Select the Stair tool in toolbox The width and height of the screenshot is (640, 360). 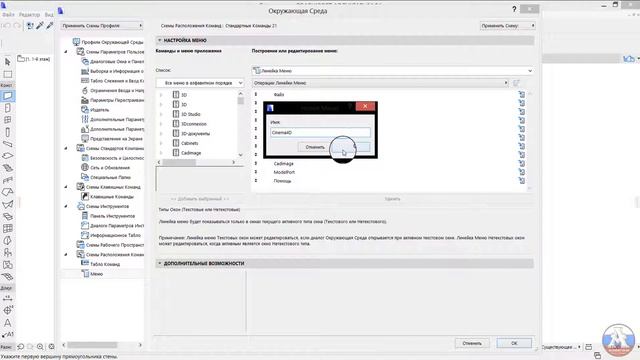[x=7, y=168]
